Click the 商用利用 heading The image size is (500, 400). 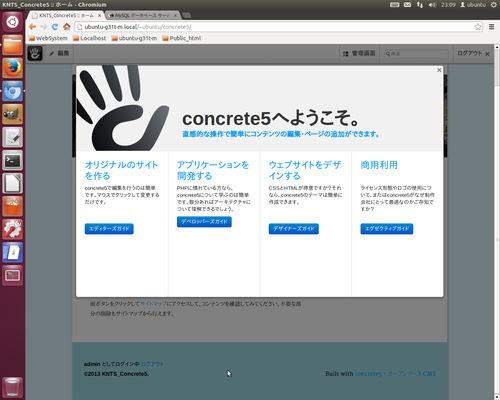pos(379,165)
